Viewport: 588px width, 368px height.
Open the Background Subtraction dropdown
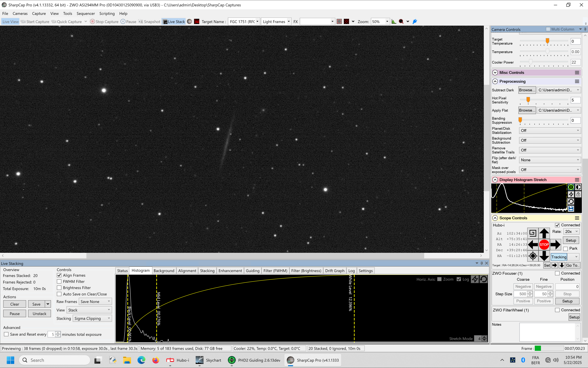point(550,140)
